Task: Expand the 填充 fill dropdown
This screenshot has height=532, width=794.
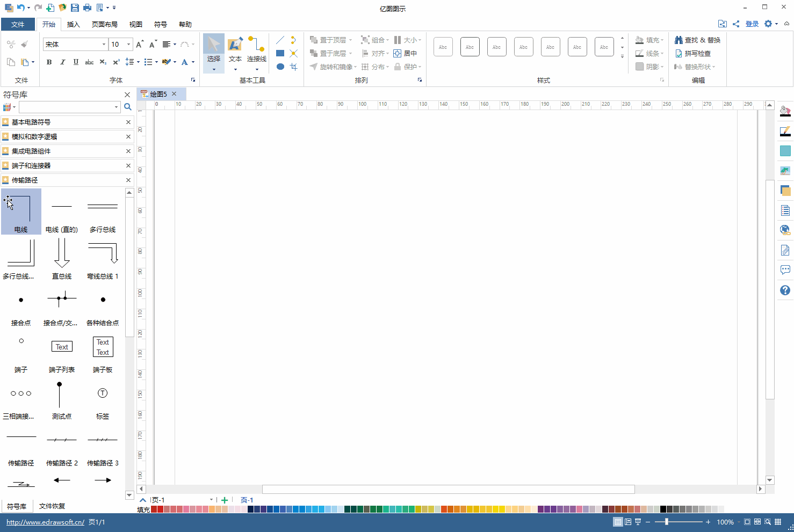Action: point(649,40)
